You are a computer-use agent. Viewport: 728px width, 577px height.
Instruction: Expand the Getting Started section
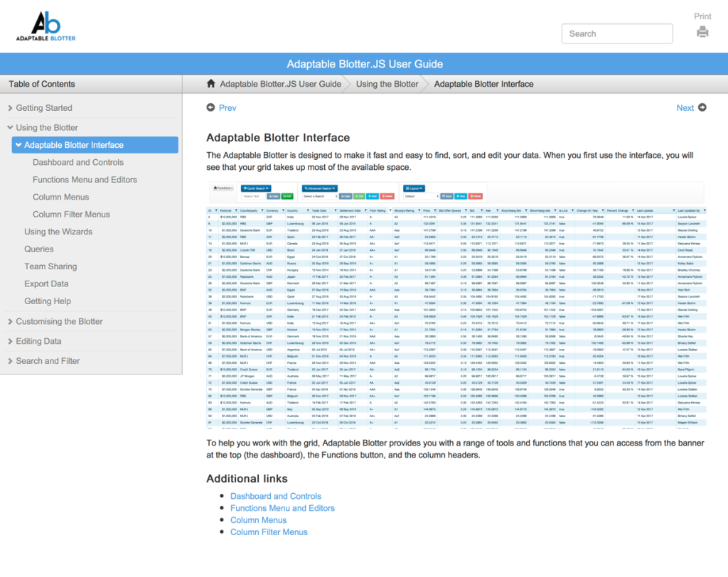(x=10, y=108)
